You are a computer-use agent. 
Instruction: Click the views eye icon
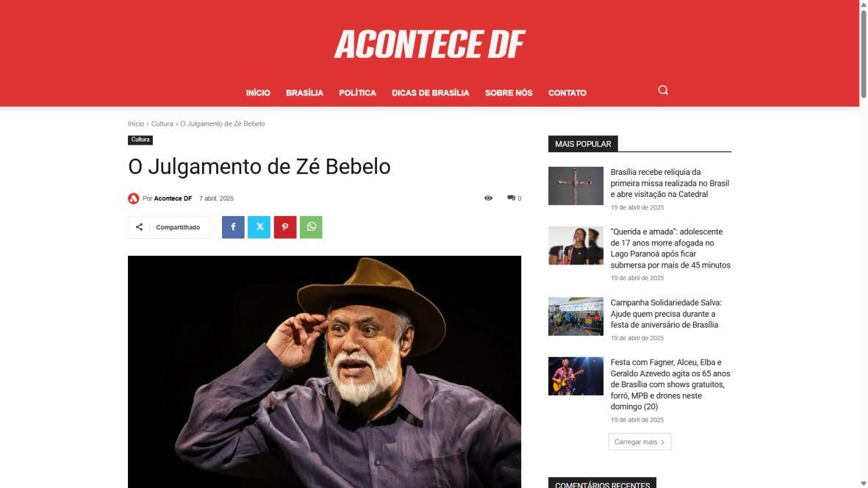(488, 198)
